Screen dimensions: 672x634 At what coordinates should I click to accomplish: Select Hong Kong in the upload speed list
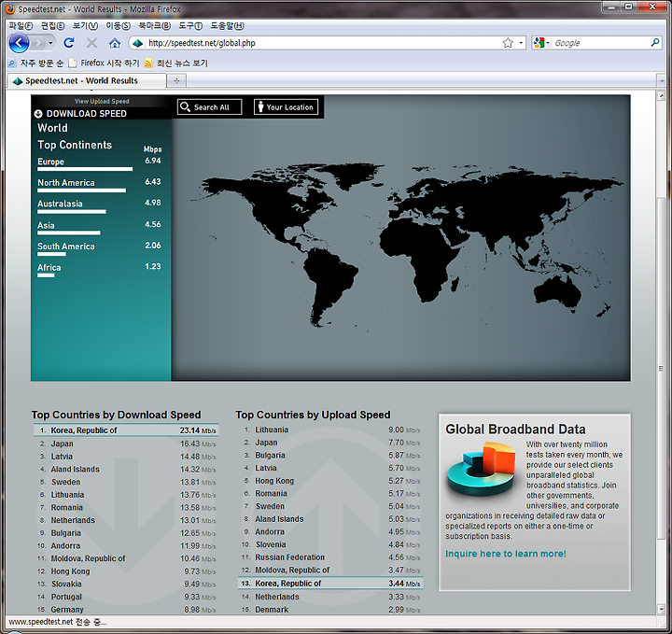tap(274, 481)
